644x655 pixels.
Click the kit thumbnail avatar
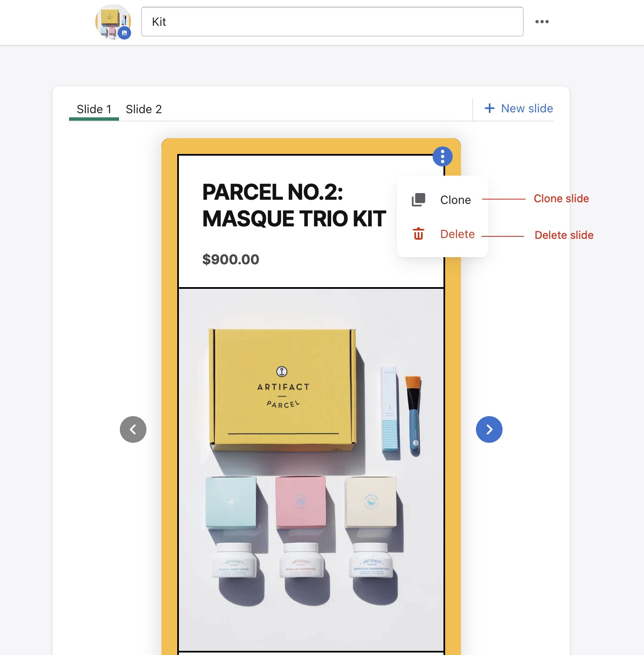[x=111, y=20]
